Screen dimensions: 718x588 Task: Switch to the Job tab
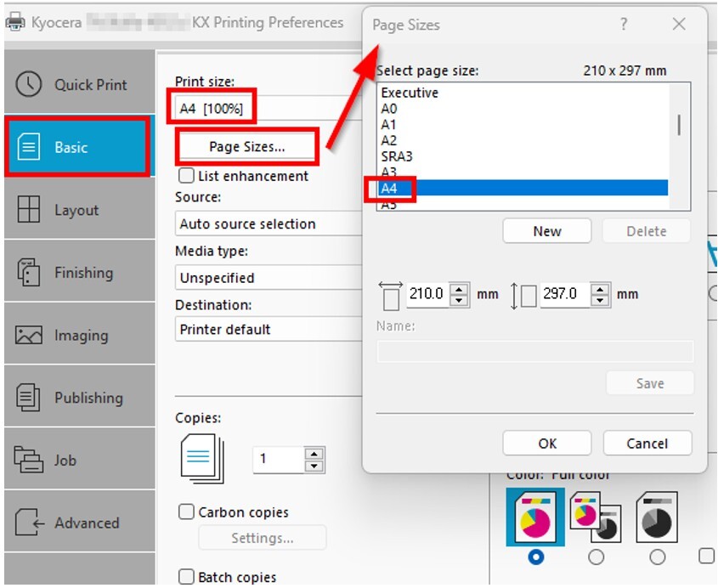click(x=80, y=460)
